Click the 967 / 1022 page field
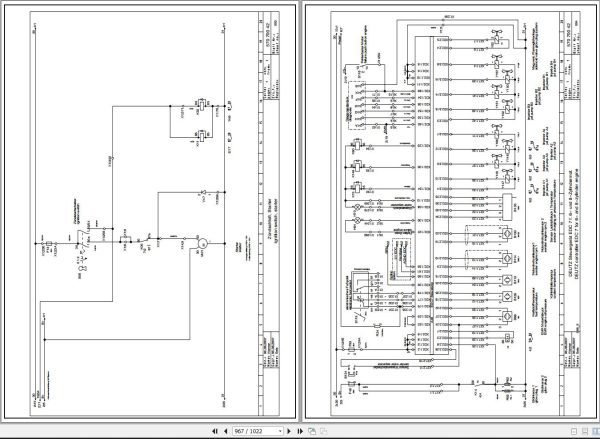 pyautogui.click(x=255, y=431)
